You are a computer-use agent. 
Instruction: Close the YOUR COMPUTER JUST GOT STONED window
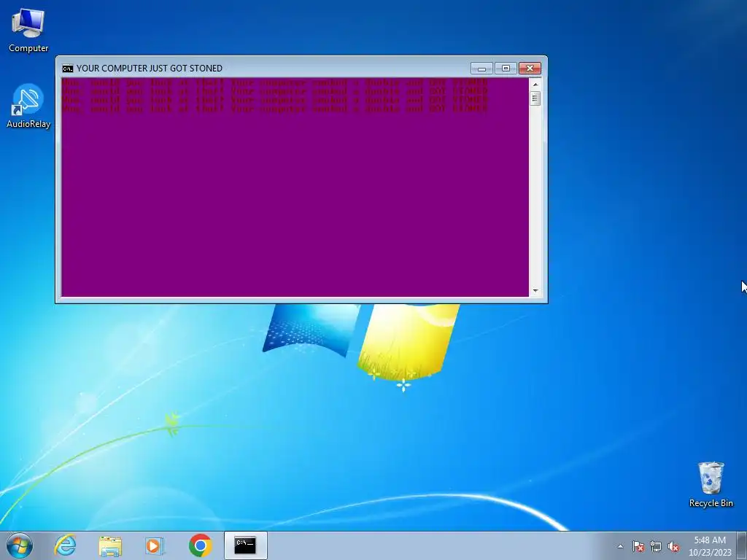click(530, 69)
